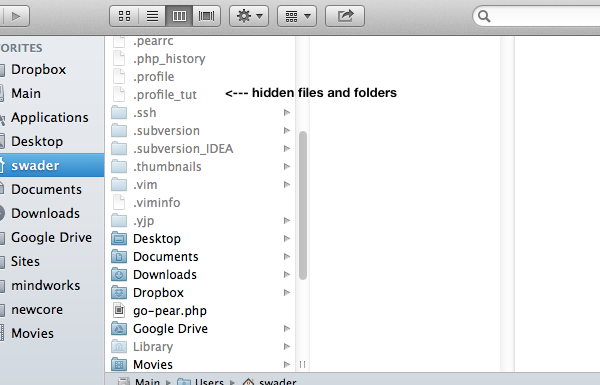This screenshot has height=385, width=600.
Task: Click the Downloads folder icon in column
Action: coord(119,274)
